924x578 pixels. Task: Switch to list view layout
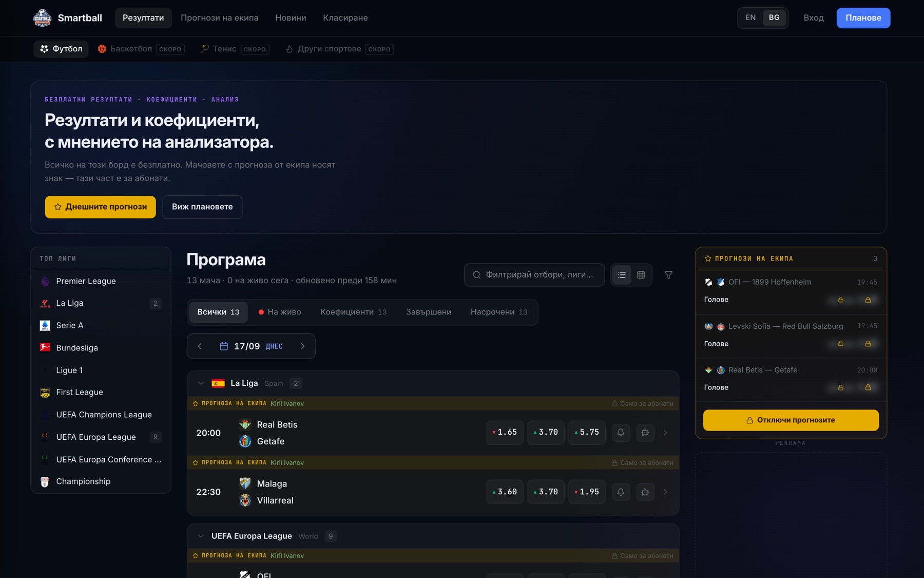pos(622,275)
